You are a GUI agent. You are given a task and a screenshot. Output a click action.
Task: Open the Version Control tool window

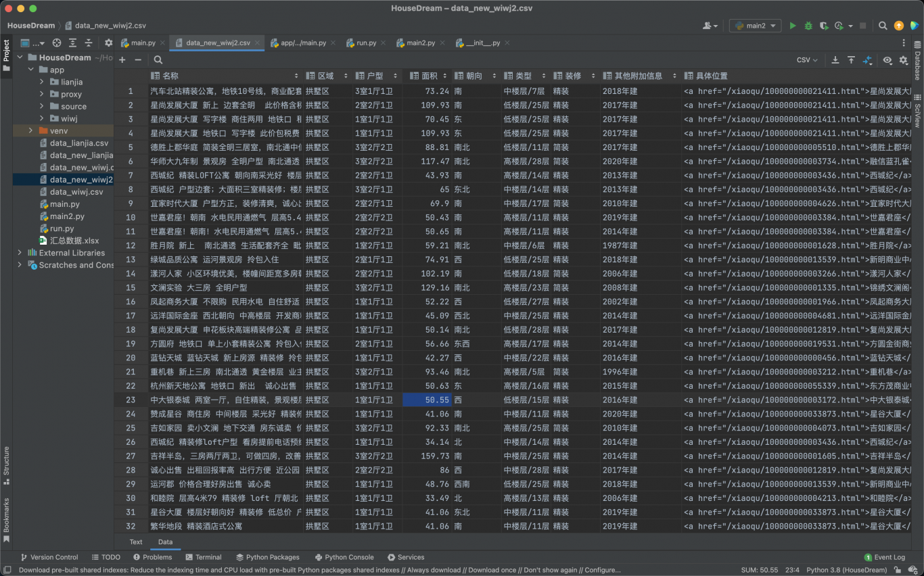click(49, 557)
